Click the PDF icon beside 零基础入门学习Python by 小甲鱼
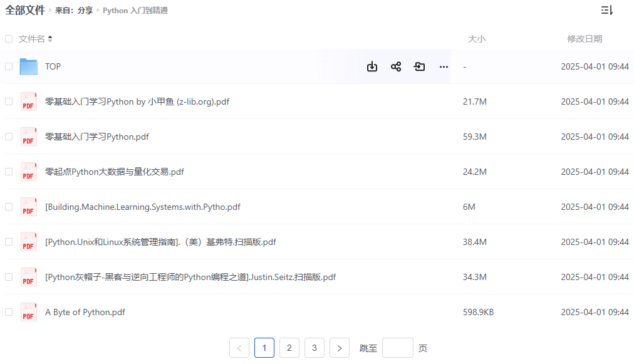This screenshot has height=364, width=634. [x=28, y=101]
